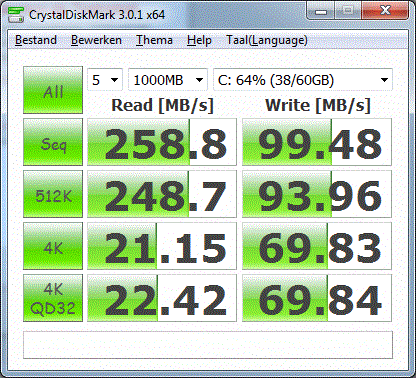
Task: Click the empty comment field at bottom
Action: [x=208, y=345]
